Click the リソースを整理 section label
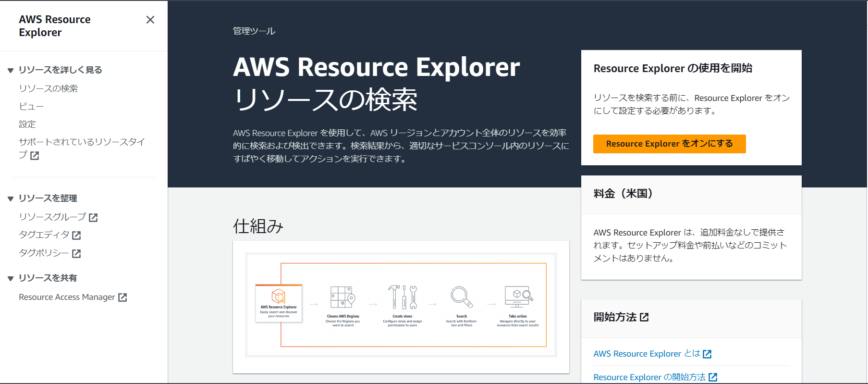Viewport: 868px width, 384px height. pyautogui.click(x=48, y=198)
